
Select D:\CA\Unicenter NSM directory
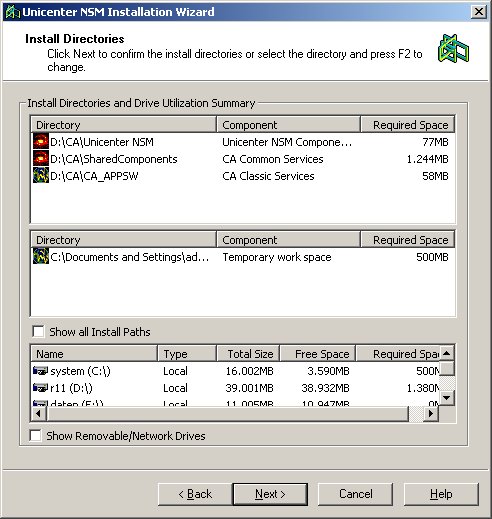pos(102,142)
